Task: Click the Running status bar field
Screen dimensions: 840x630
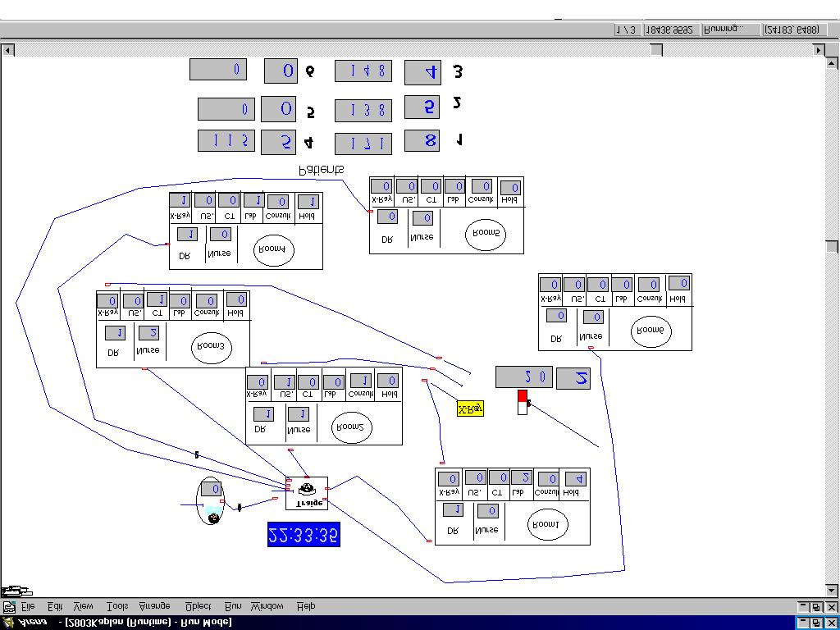Action: point(731,30)
